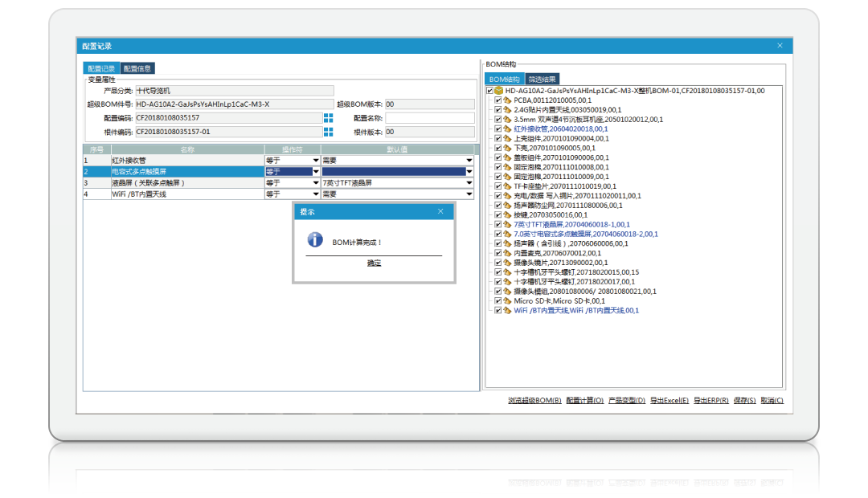The width and height of the screenshot is (868, 498).
Task: Click the root BOM package icon
Action: point(498,91)
